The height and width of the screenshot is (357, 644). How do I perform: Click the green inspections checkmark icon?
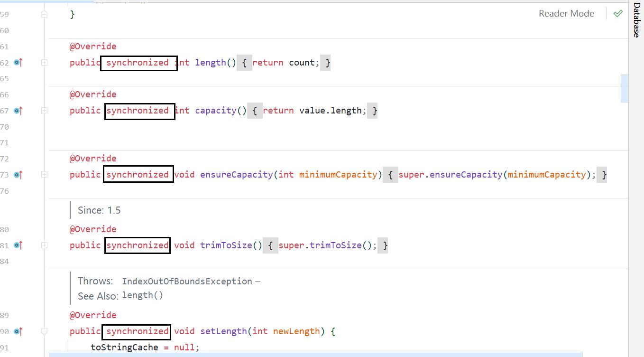point(618,13)
